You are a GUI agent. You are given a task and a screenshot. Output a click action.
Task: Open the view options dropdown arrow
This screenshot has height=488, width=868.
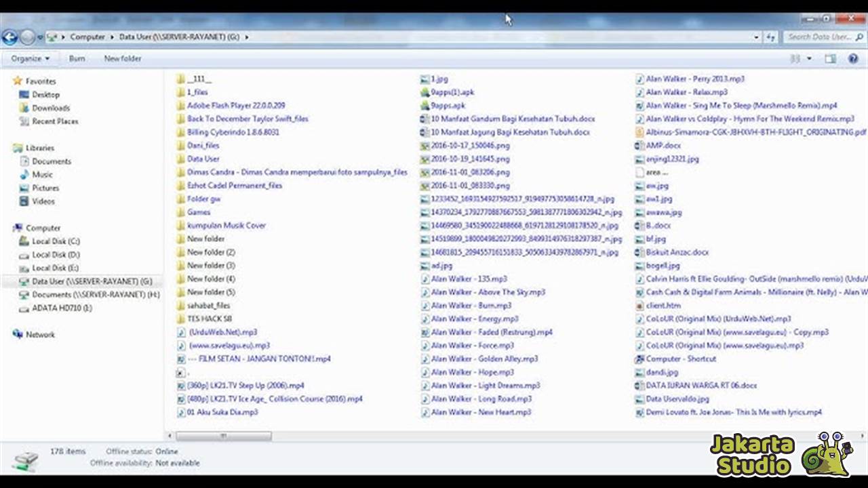point(809,59)
